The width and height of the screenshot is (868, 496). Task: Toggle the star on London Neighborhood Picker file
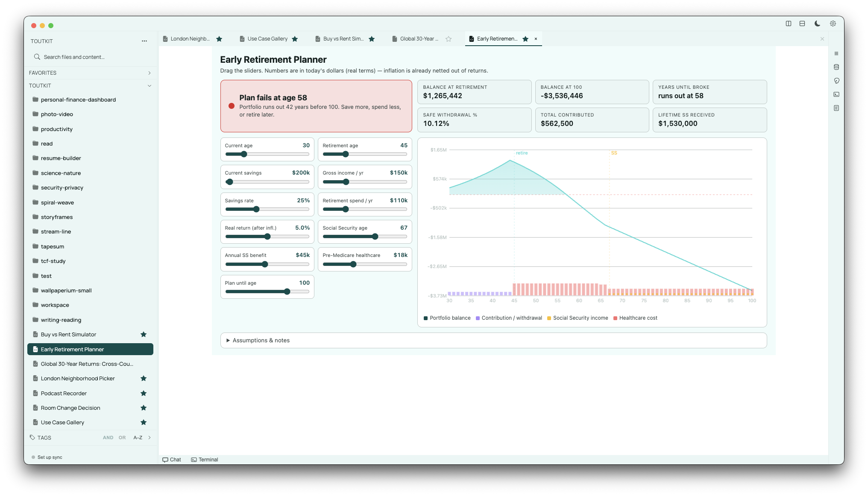144,379
